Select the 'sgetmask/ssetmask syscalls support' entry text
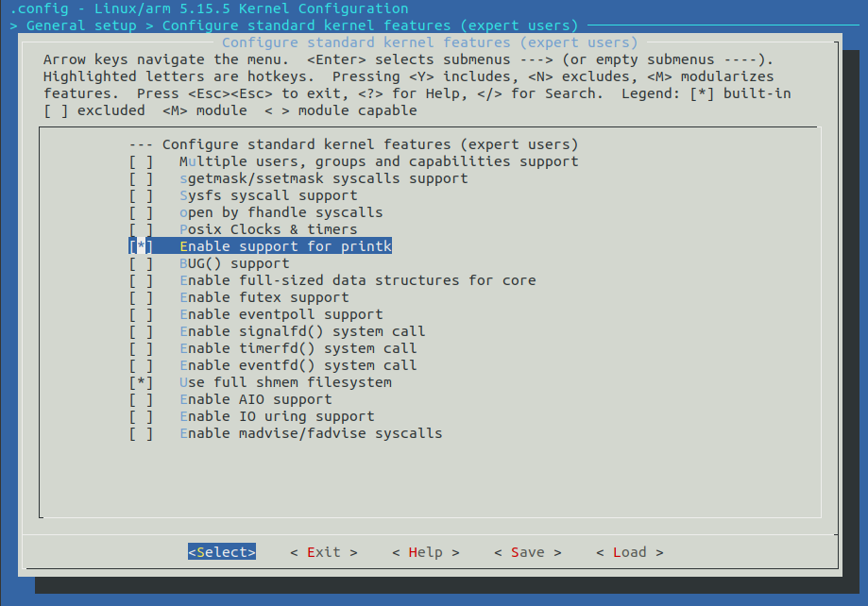 tap(324, 178)
